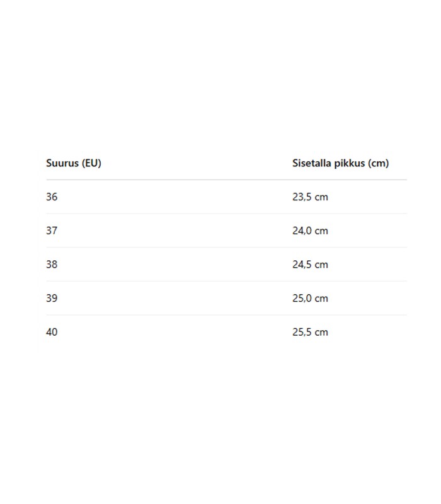The height and width of the screenshot is (504, 441).
Task: Click the separator between rows 37 and 38
Action: click(x=226, y=248)
